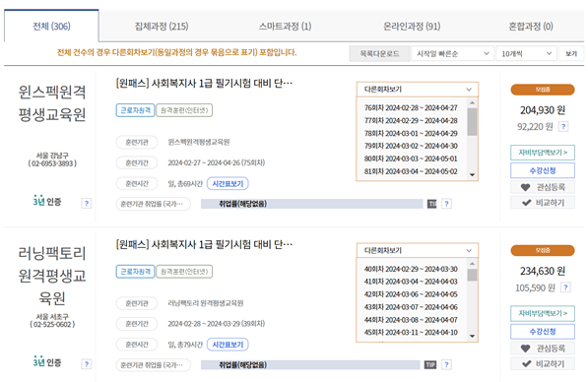Switch to the 전체 (306) tab
Image resolution: width=588 pixels, height=382 pixels.
coord(51,27)
